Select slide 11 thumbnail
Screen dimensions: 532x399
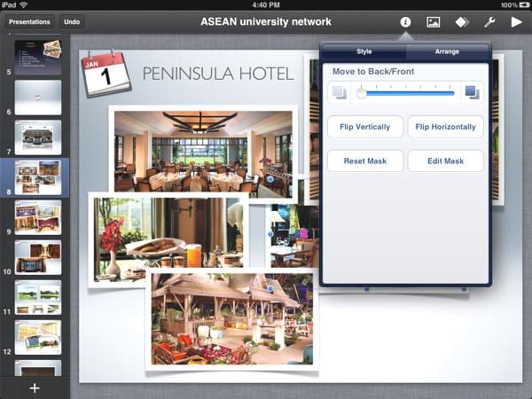coord(38,297)
